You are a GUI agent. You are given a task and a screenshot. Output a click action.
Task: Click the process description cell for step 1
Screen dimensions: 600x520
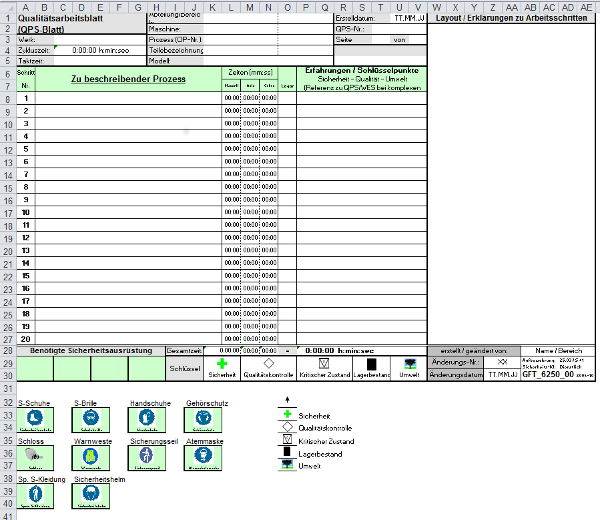coord(128,98)
